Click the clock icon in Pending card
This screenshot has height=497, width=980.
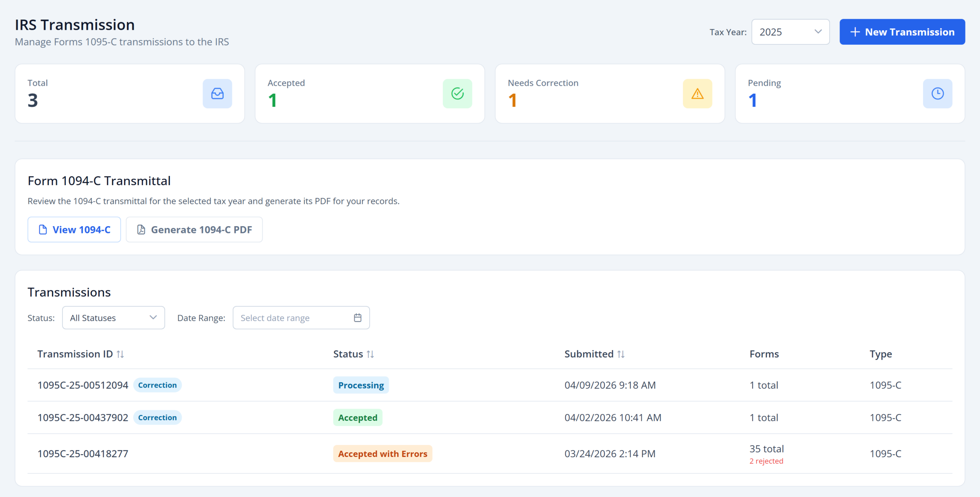tap(938, 94)
